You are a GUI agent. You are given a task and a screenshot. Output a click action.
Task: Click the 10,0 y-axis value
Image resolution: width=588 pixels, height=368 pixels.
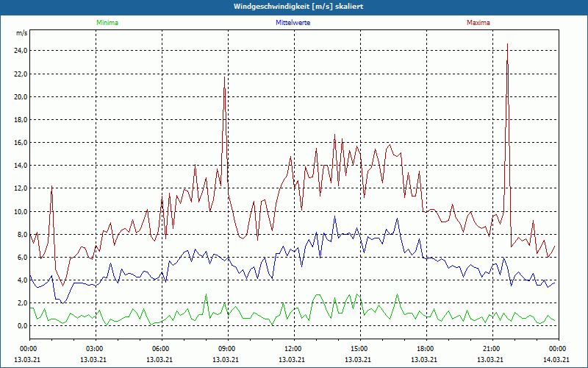tap(21, 212)
